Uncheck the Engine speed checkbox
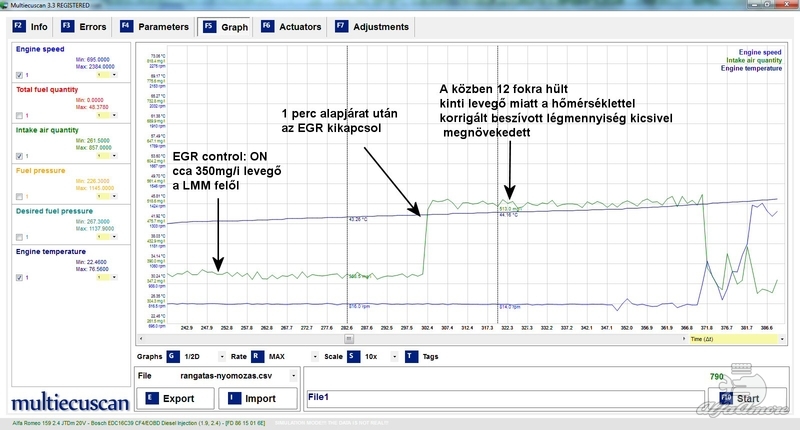The image size is (800, 430). [x=20, y=75]
